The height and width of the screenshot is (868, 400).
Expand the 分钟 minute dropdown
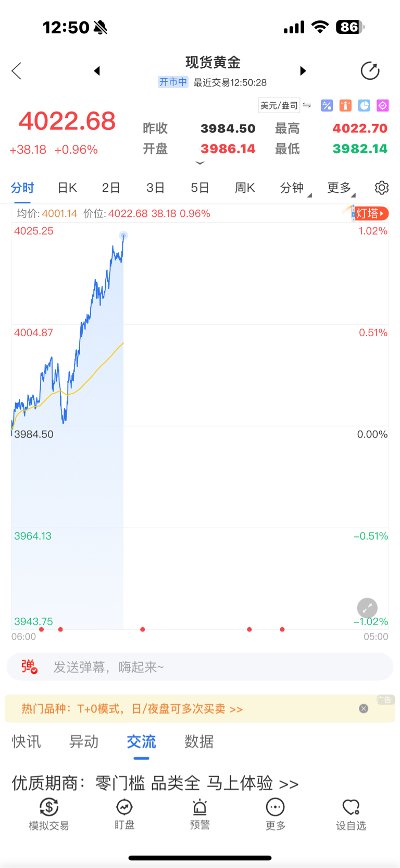pos(294,188)
